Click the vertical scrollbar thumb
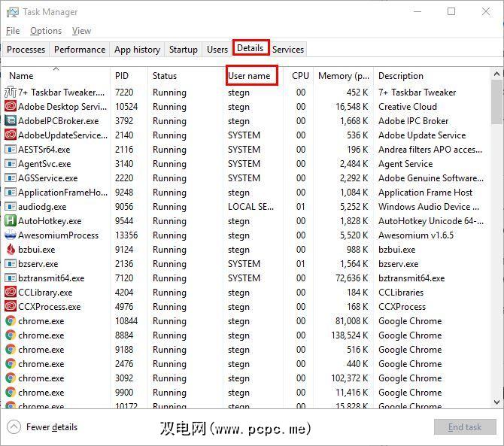This screenshot has width=504, height=446. (496, 102)
